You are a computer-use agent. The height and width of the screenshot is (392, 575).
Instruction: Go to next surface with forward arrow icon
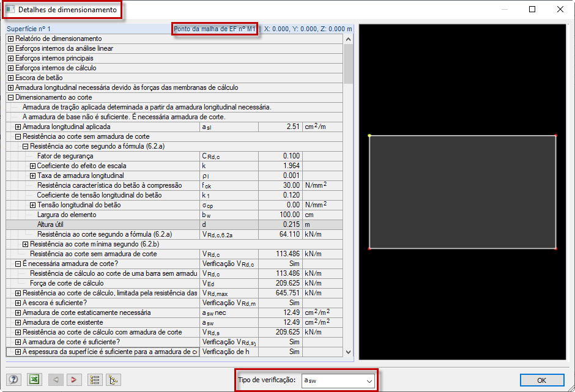[73, 379]
